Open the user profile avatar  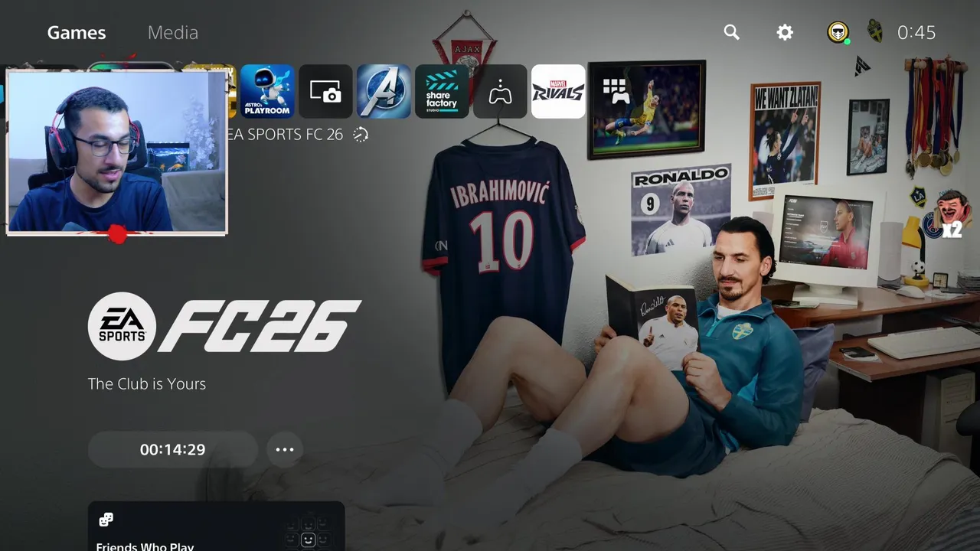[838, 32]
